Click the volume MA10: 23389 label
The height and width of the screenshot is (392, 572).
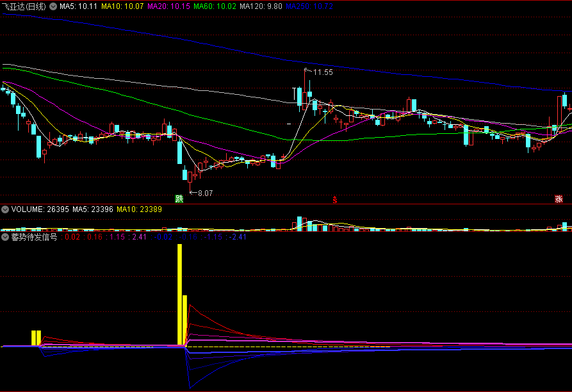pyautogui.click(x=140, y=209)
